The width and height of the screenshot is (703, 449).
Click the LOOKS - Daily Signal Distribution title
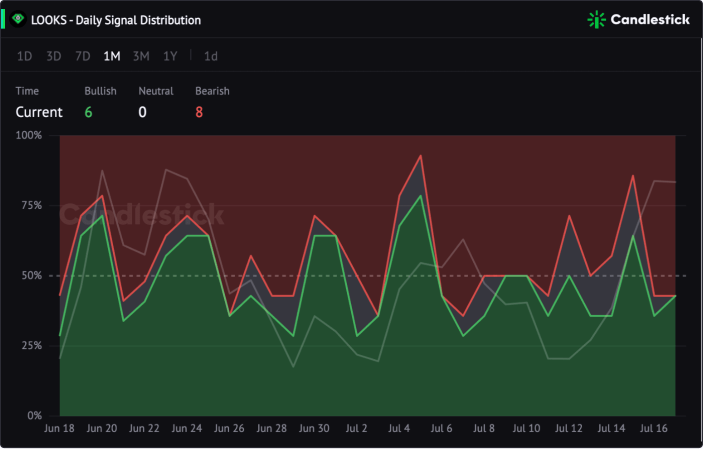point(116,20)
